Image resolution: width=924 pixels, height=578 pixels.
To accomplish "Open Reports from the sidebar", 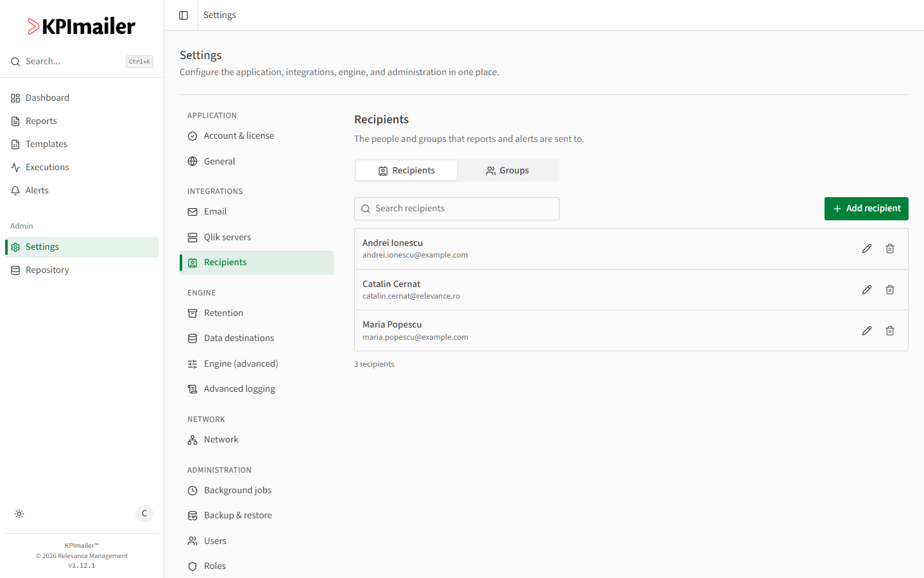I will click(81, 121).
